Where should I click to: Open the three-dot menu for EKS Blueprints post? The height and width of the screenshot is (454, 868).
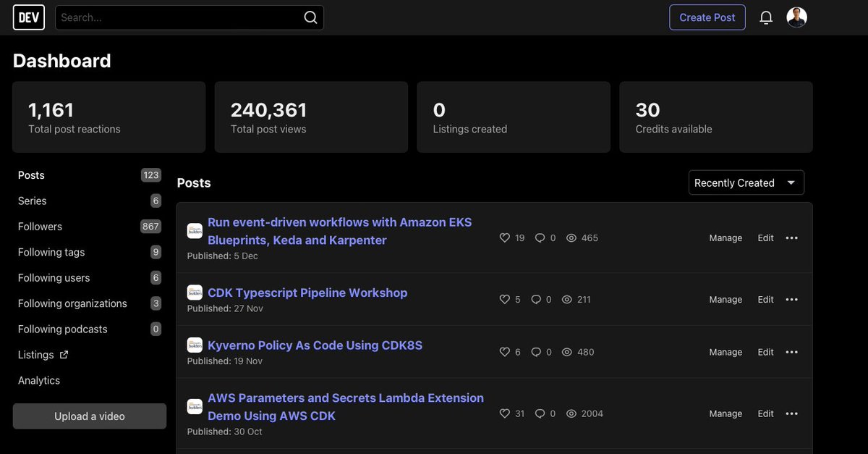pyautogui.click(x=791, y=237)
